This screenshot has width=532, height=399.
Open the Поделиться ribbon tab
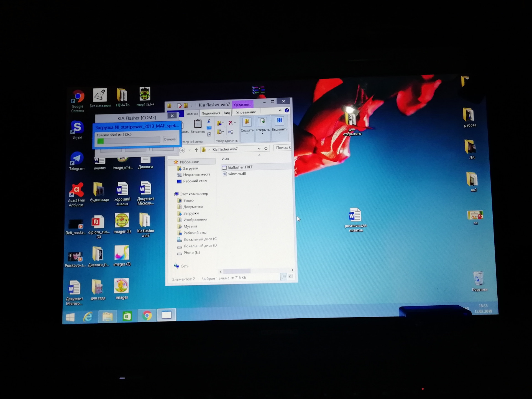tap(211, 113)
